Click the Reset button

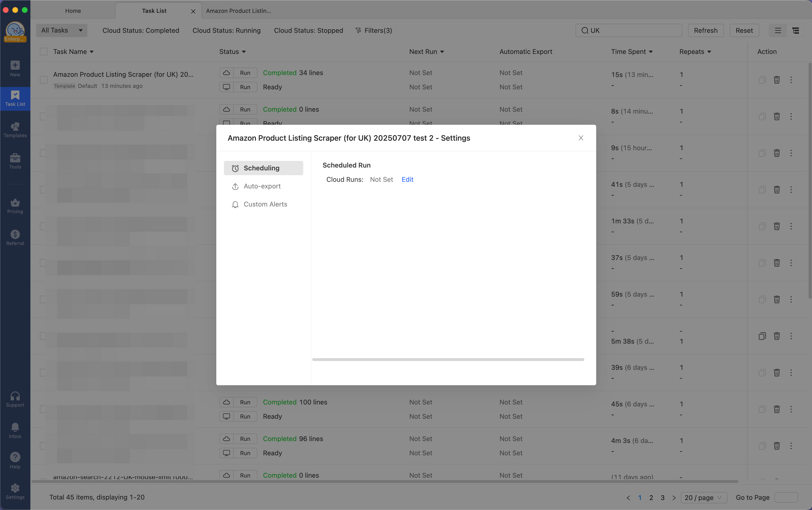(744, 30)
